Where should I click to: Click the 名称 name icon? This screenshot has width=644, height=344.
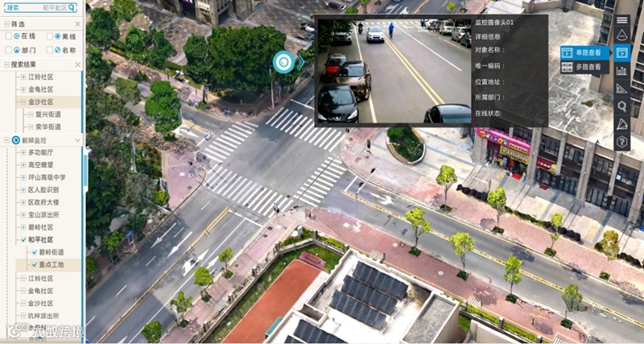pyautogui.click(x=57, y=50)
